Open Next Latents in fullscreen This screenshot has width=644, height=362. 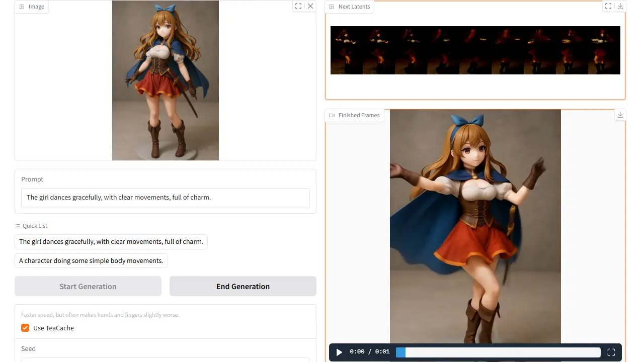point(608,6)
